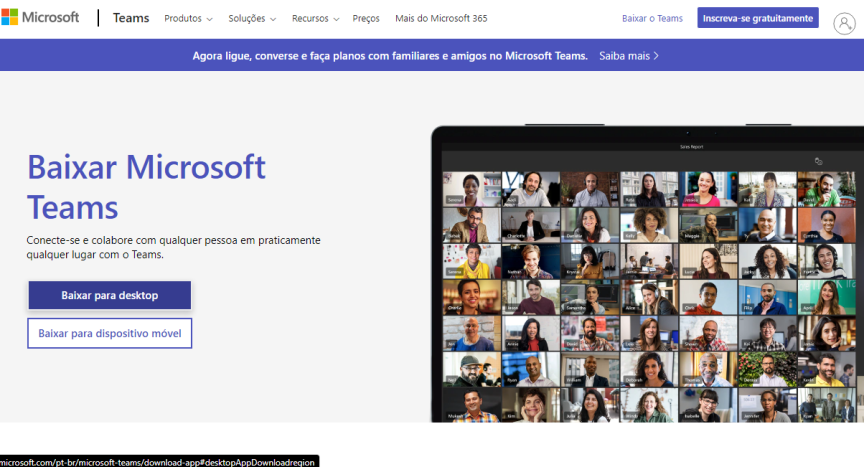
Task: Click the Baixar o Teams link
Action: click(x=652, y=18)
